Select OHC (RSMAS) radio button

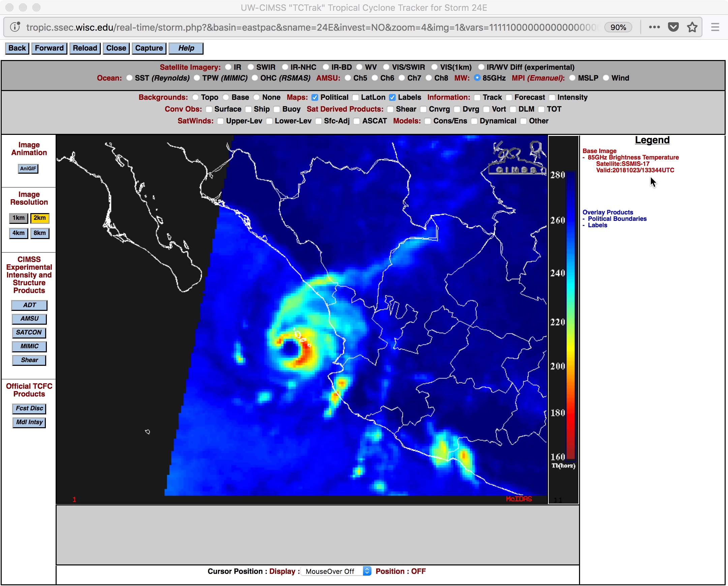[255, 78]
